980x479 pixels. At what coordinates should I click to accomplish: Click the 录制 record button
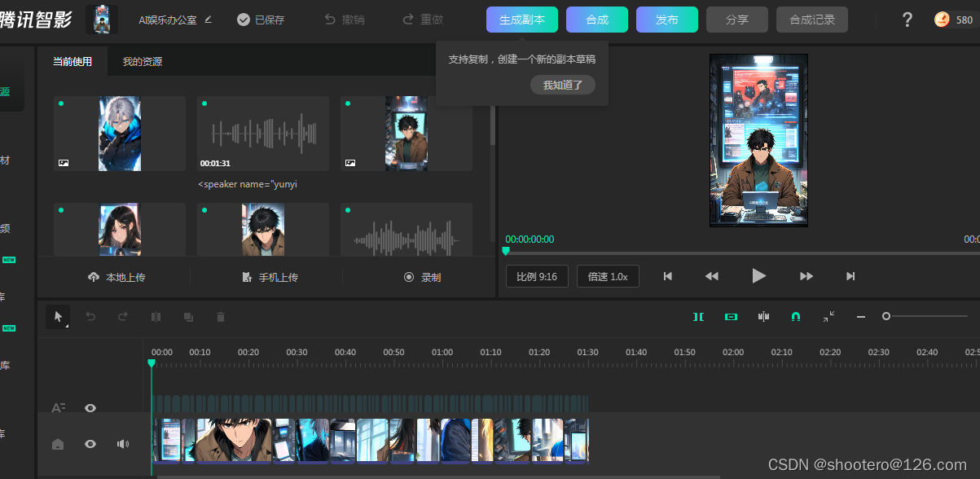422,277
